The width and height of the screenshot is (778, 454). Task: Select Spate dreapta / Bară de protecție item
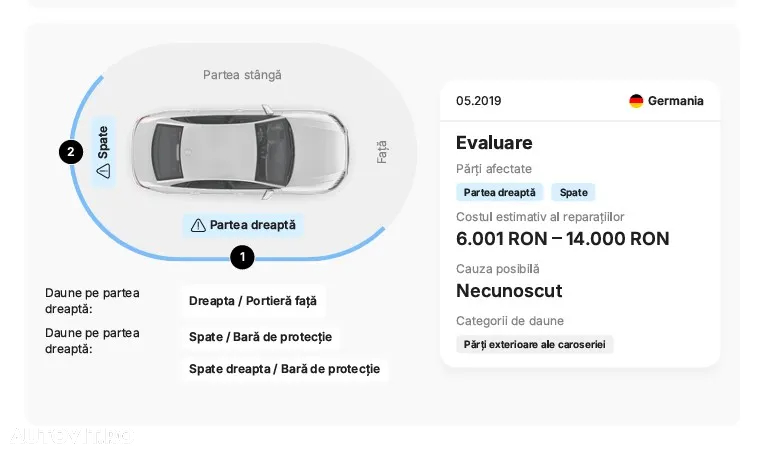[284, 369]
